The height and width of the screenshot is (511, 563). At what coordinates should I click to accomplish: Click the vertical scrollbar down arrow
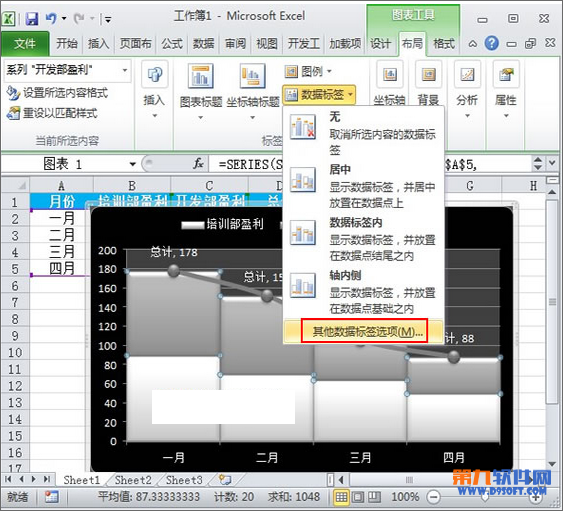coord(552,464)
